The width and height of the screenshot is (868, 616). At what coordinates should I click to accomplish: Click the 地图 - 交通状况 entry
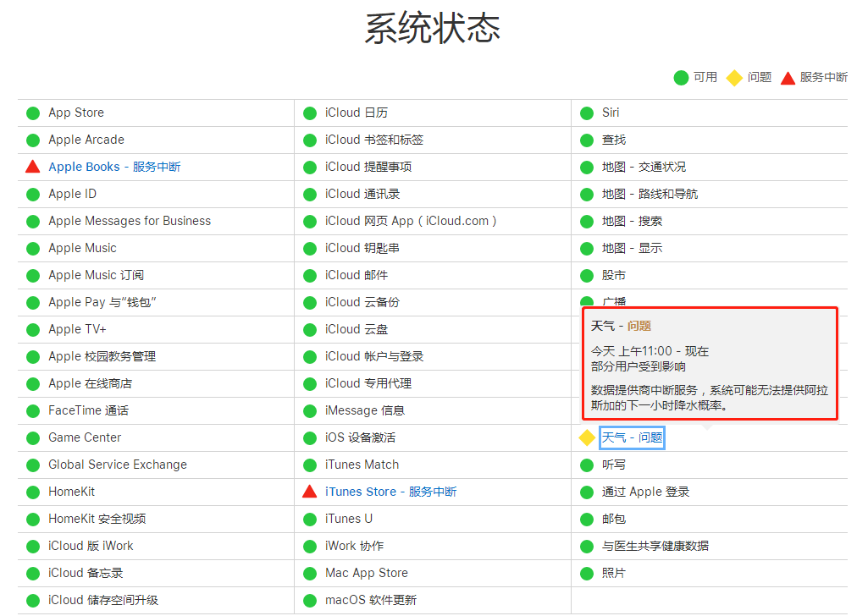click(x=644, y=167)
